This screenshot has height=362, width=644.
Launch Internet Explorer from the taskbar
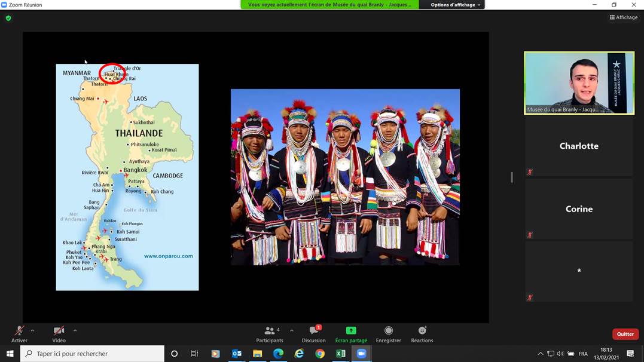[299, 354]
